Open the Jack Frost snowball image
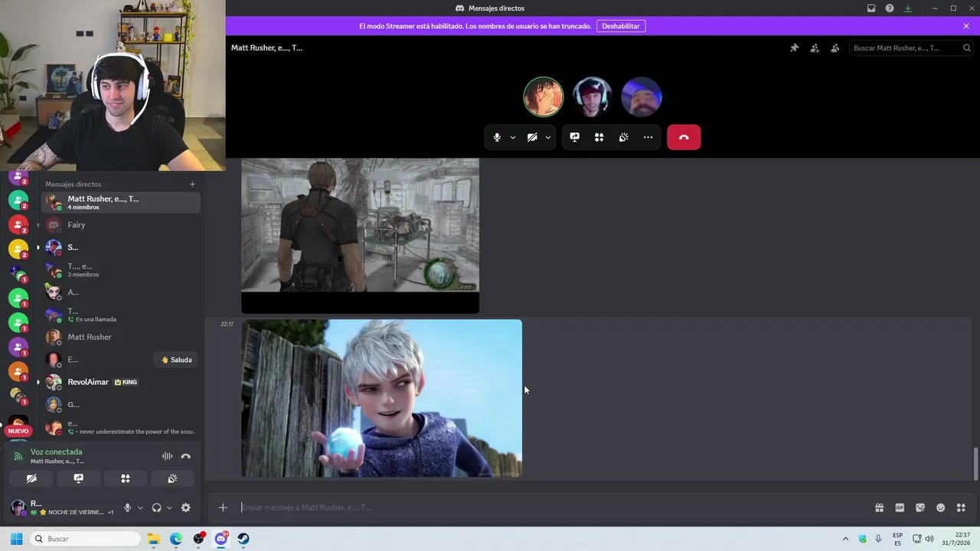Screen dimensions: 980x551 coord(381,399)
